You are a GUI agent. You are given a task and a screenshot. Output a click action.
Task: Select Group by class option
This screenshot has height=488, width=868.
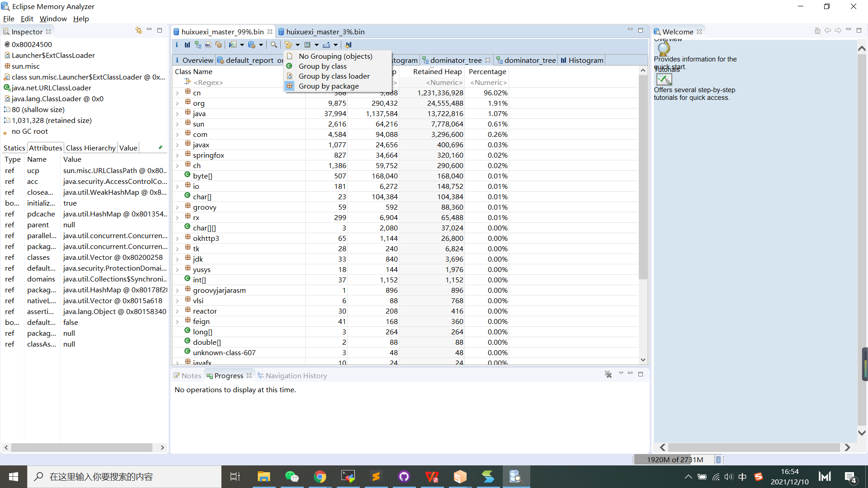[322, 66]
